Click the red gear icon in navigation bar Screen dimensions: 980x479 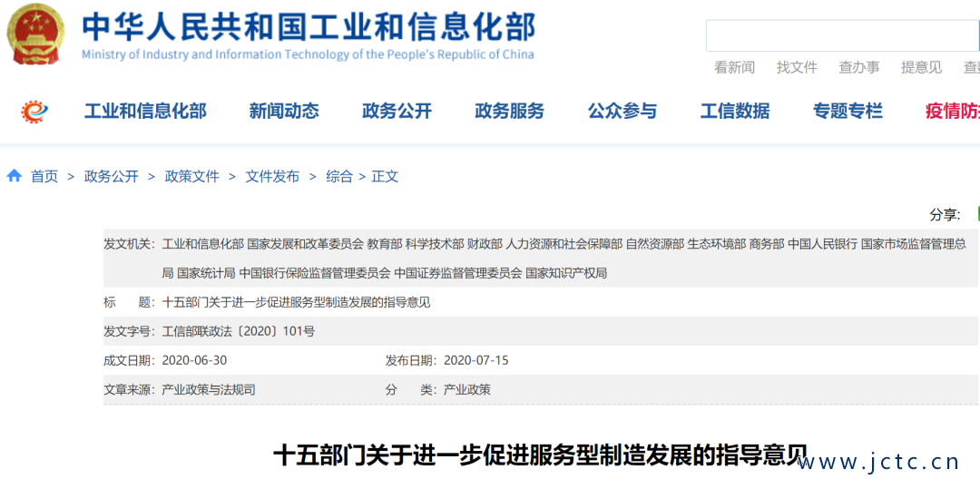click(x=34, y=112)
